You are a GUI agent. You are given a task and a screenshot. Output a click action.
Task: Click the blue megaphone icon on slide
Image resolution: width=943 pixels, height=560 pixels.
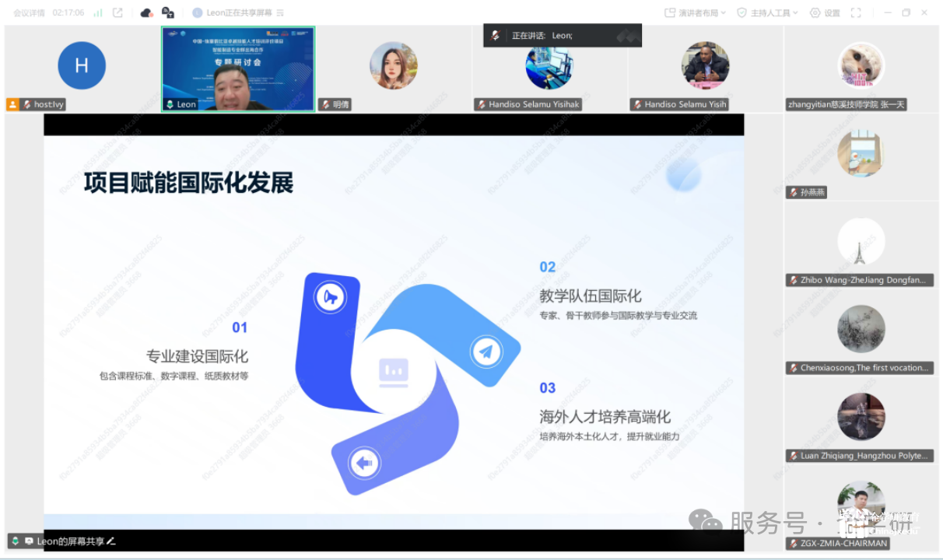tap(331, 297)
